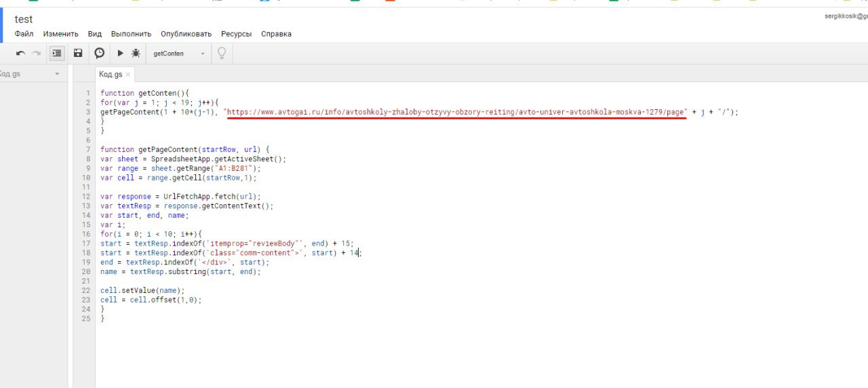The image size is (868, 388).
Task: Click the indexOf('</div>', start) line
Action: point(184,262)
